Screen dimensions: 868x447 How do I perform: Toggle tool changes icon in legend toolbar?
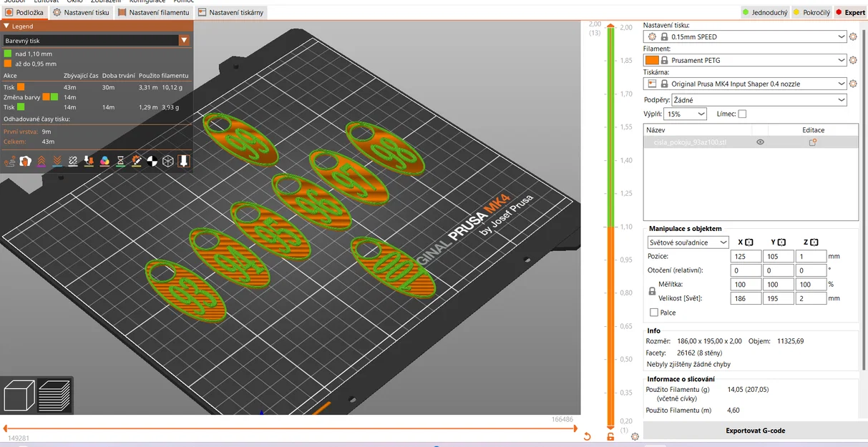(x=89, y=161)
